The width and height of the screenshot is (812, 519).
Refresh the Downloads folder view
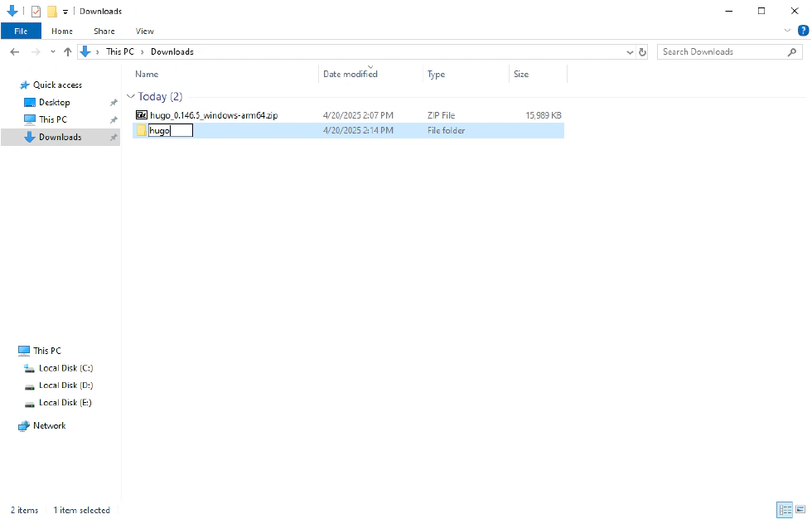pyautogui.click(x=642, y=51)
